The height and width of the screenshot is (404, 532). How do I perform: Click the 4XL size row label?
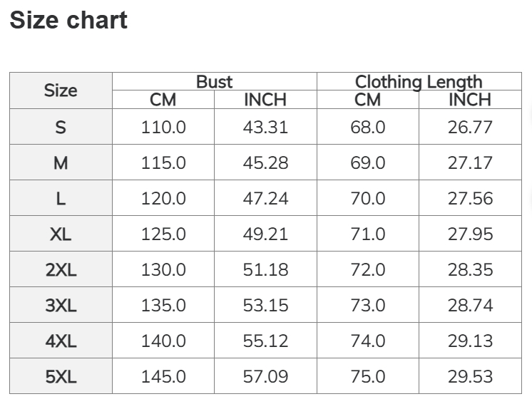(61, 341)
